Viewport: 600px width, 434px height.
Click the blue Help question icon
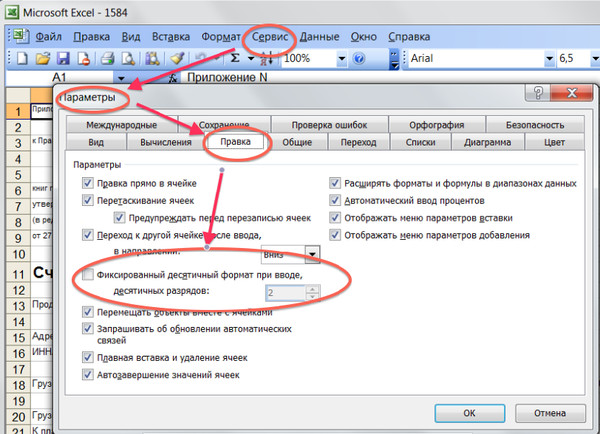point(359,59)
